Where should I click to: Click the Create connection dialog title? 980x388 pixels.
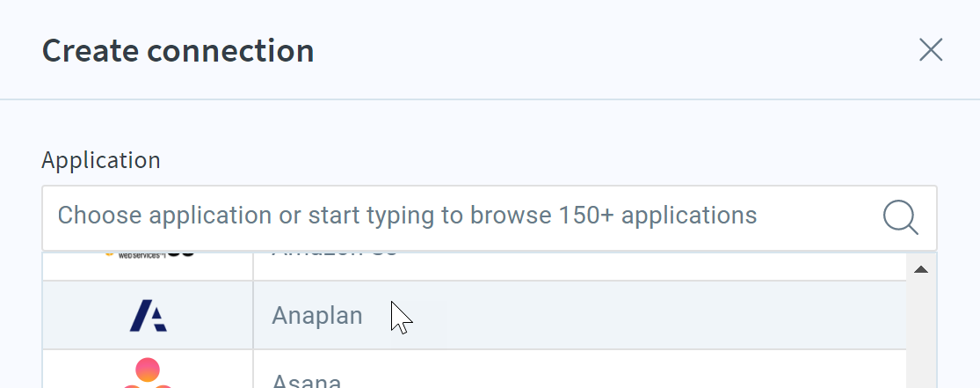(178, 51)
